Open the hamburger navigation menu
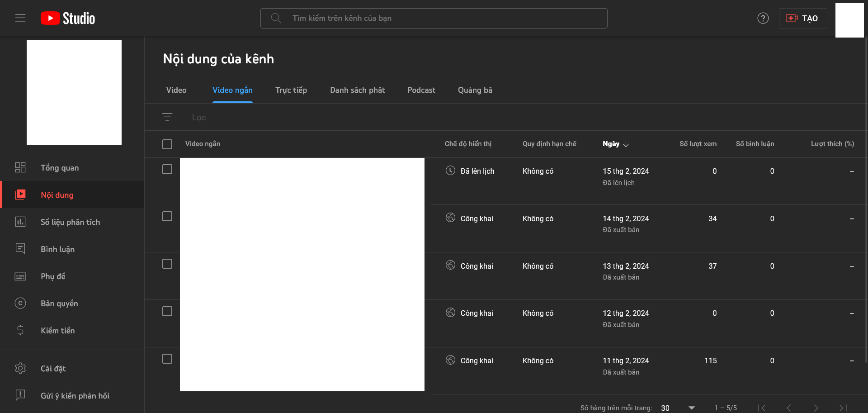The height and width of the screenshot is (413, 868). [20, 18]
